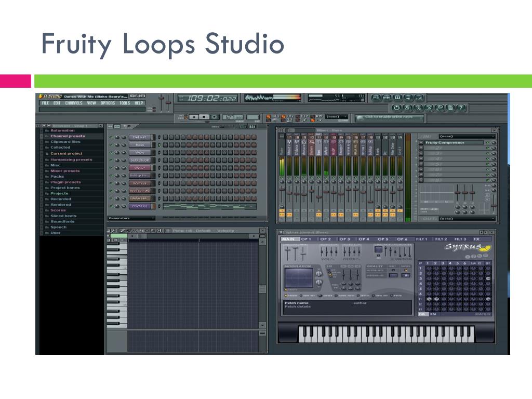The width and height of the screenshot is (532, 399).
Task: Select the Wow channel button
Action: click(139, 153)
